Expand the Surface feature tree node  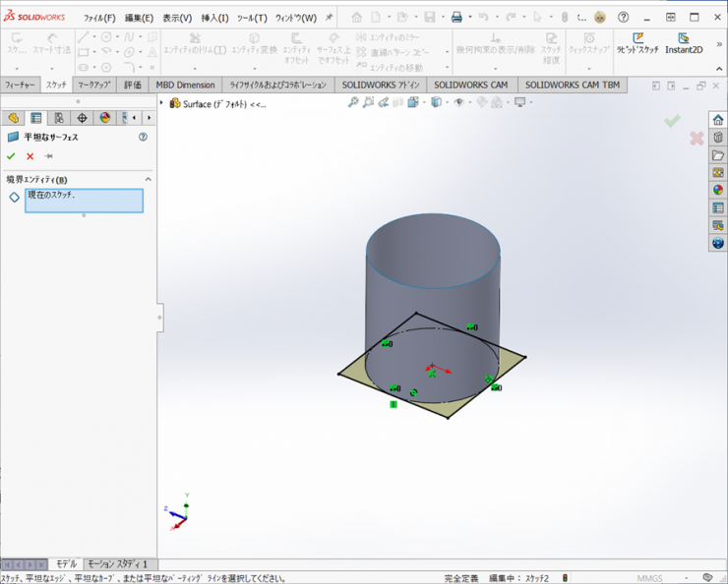click(161, 103)
